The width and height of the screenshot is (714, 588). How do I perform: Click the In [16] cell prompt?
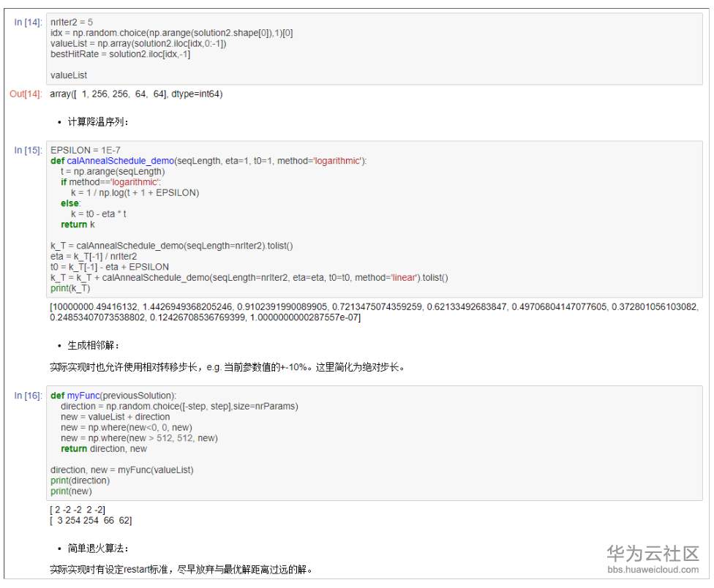(28, 396)
